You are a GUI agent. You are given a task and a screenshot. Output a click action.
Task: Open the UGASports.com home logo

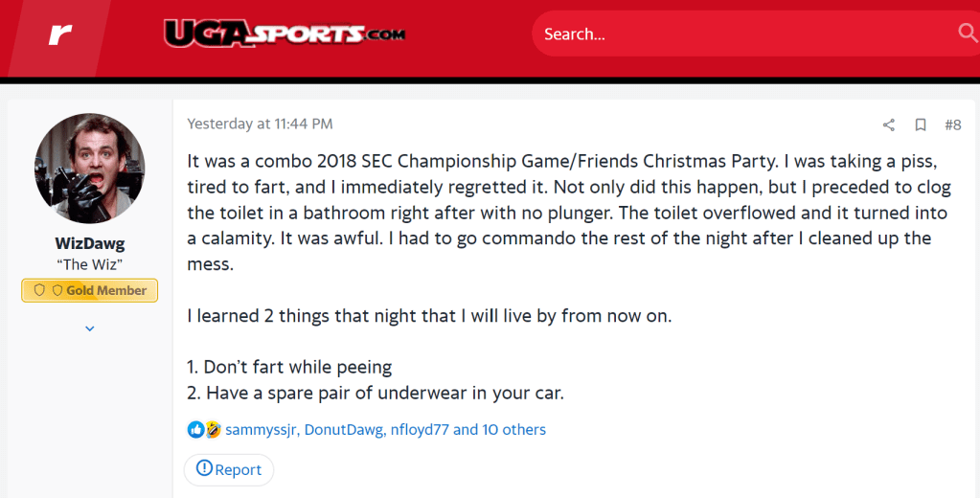coord(285,34)
